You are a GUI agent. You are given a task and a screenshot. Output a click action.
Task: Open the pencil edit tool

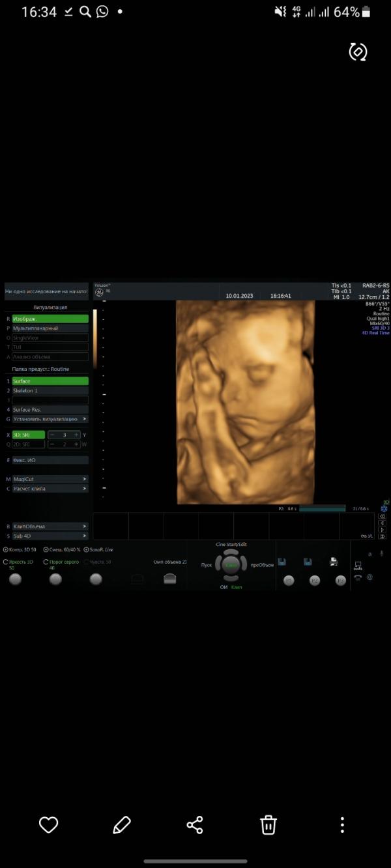point(122,824)
